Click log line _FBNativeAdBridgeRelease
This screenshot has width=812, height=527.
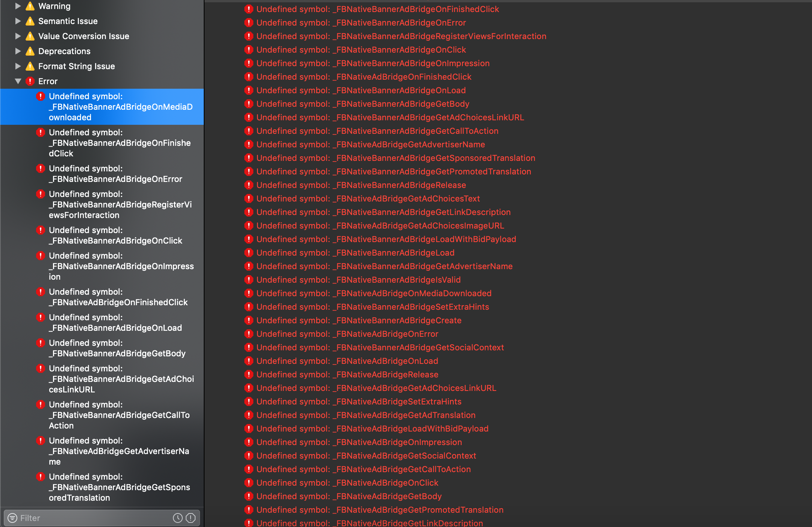tap(347, 374)
